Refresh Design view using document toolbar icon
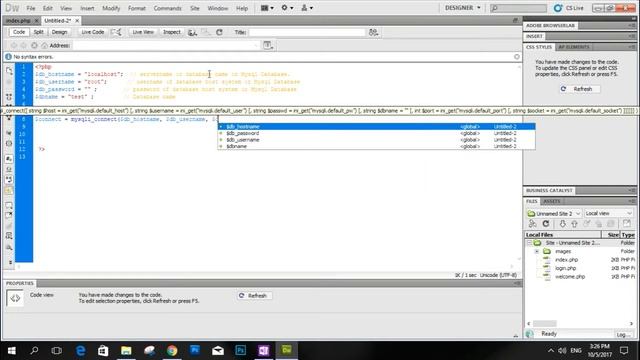The width and height of the screenshot is (640, 360). coord(219,32)
